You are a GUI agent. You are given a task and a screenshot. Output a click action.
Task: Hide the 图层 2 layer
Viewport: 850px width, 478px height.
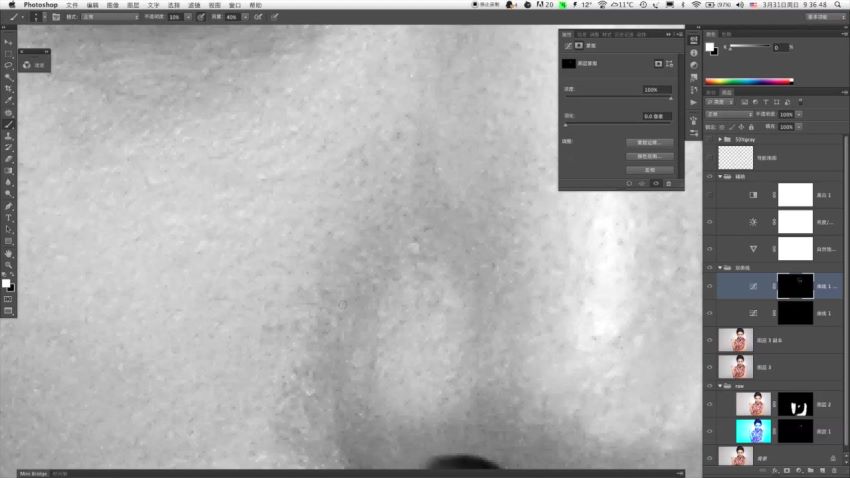click(x=710, y=404)
